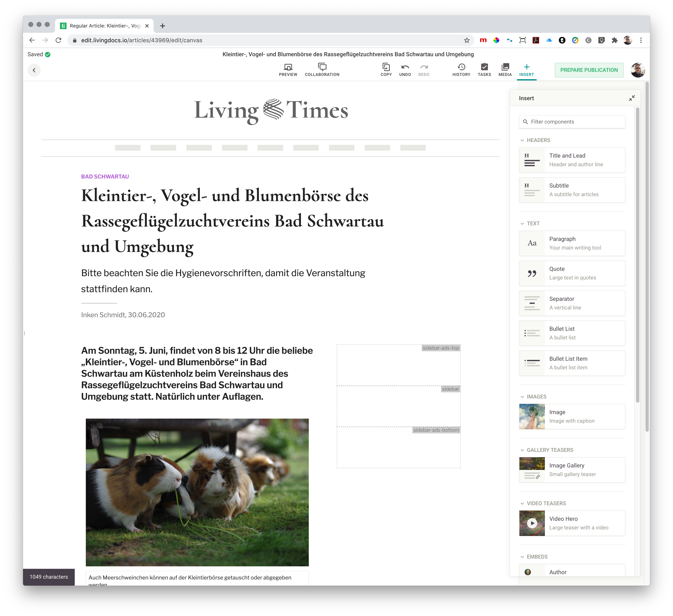Open the Media library icon
The image size is (673, 616).
505,70
